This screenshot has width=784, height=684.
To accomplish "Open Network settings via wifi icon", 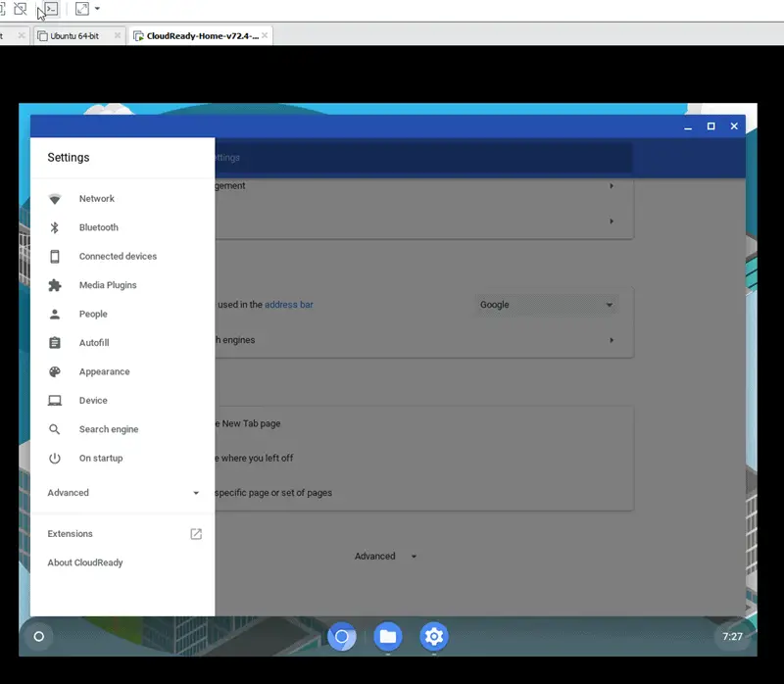I will (55, 199).
